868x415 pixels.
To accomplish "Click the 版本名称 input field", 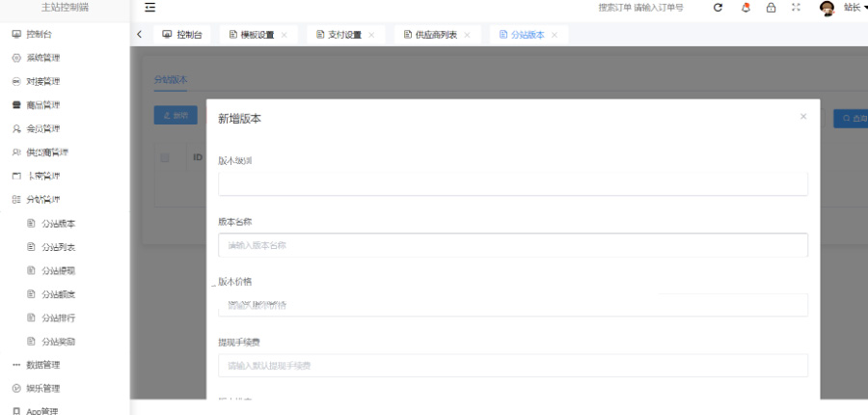I will pyautogui.click(x=512, y=245).
